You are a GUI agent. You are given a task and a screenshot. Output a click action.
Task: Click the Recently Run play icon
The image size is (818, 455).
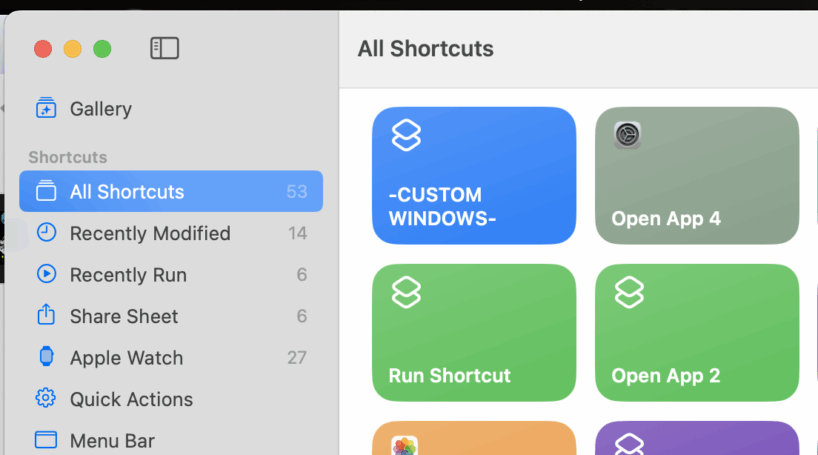(x=46, y=274)
